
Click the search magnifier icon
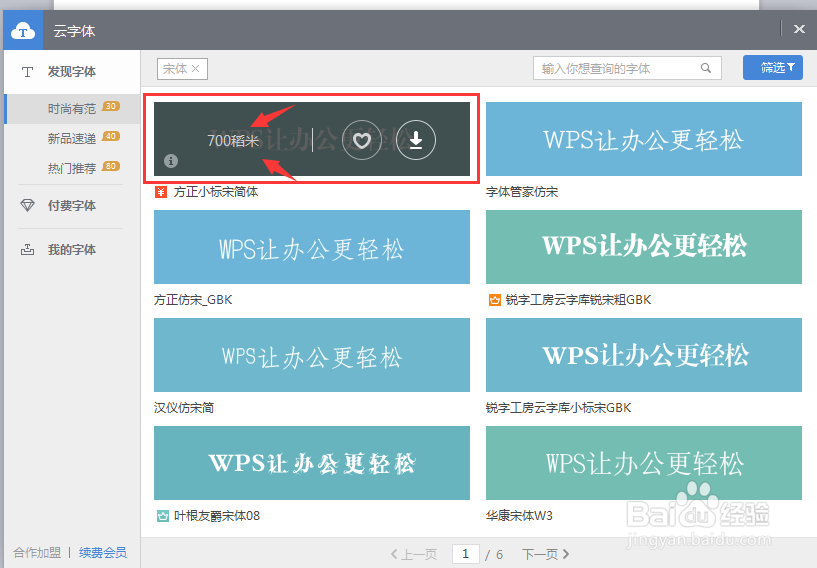tap(706, 68)
